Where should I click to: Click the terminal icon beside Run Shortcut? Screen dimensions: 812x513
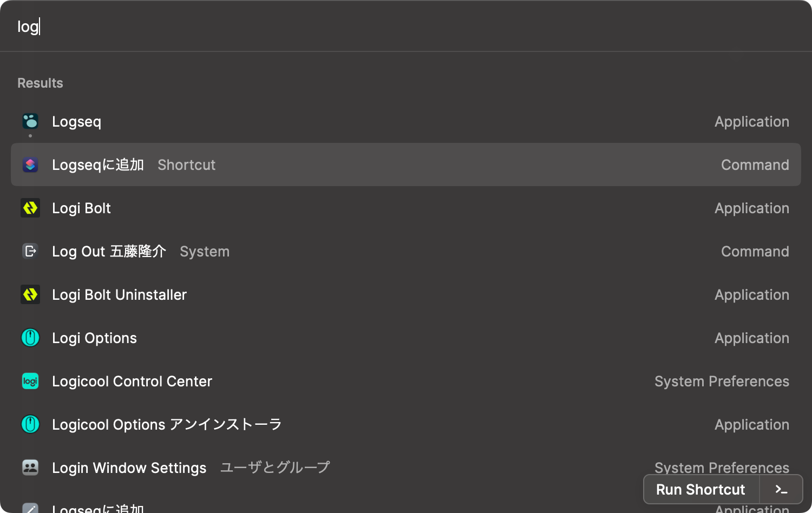[781, 489]
